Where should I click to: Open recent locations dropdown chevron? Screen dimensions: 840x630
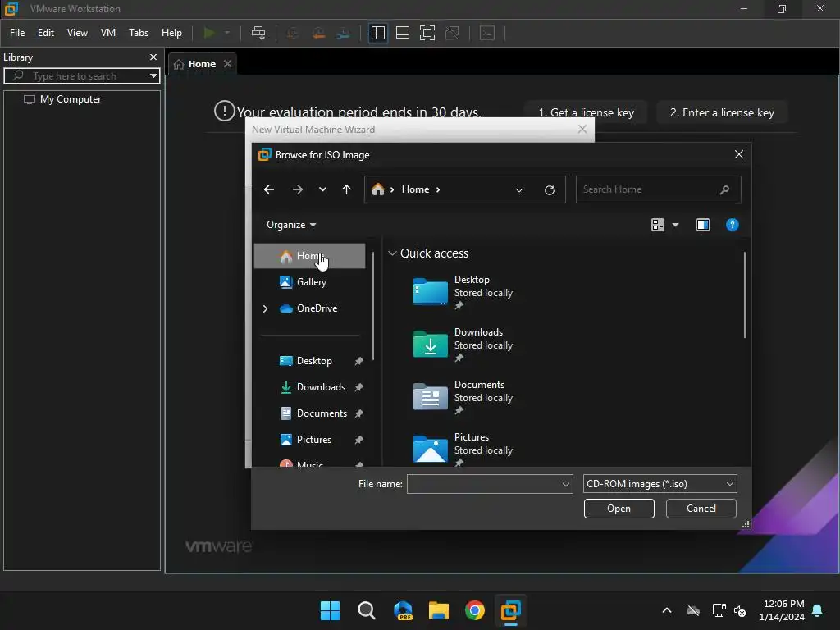click(x=322, y=189)
